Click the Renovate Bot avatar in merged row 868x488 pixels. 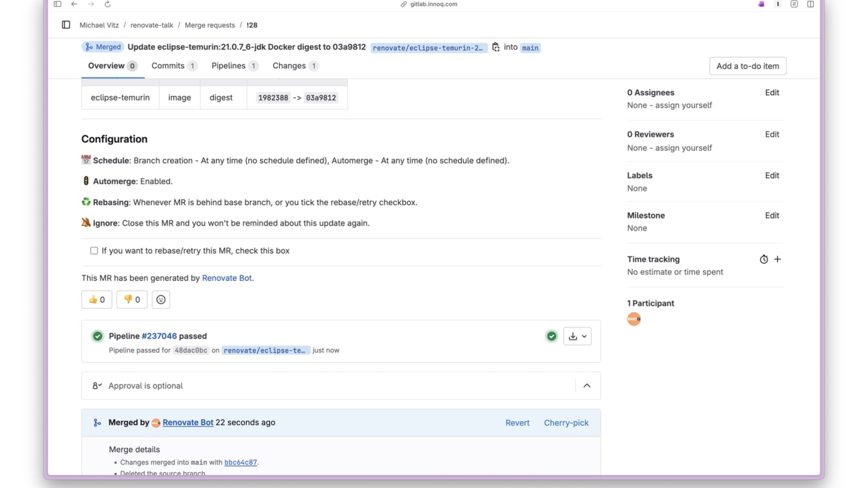pos(156,423)
